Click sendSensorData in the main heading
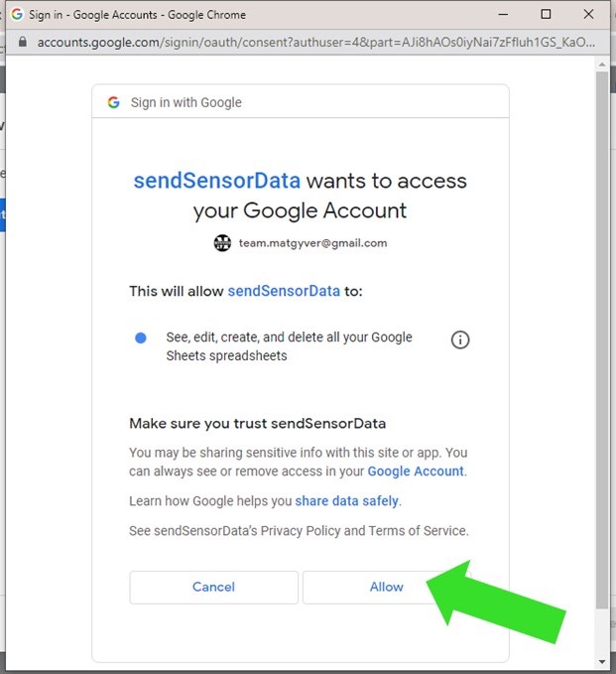 (x=217, y=181)
